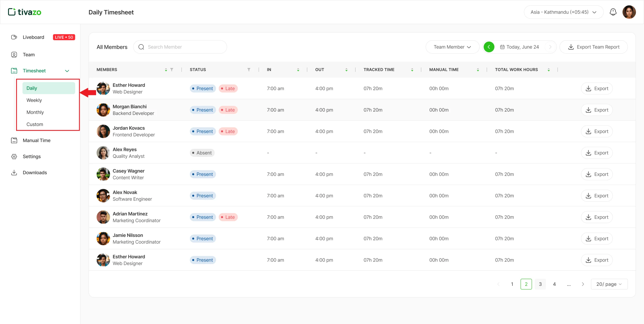Open the Manual Time page

36,141
